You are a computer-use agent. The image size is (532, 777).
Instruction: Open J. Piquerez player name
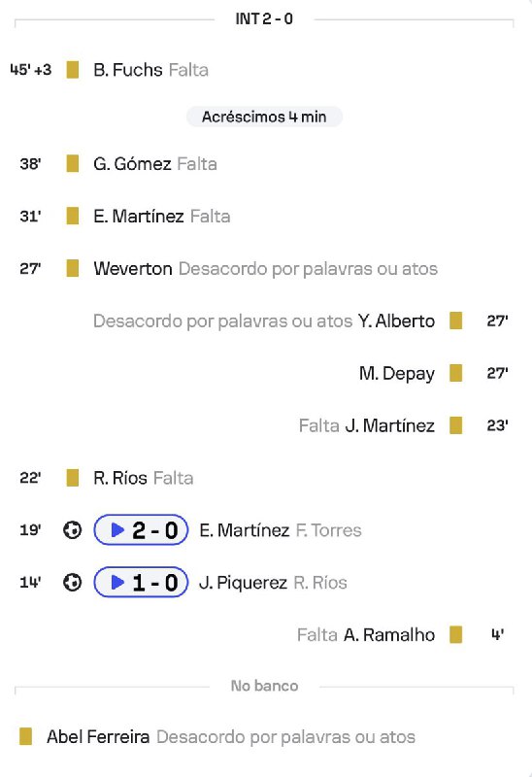(x=243, y=583)
